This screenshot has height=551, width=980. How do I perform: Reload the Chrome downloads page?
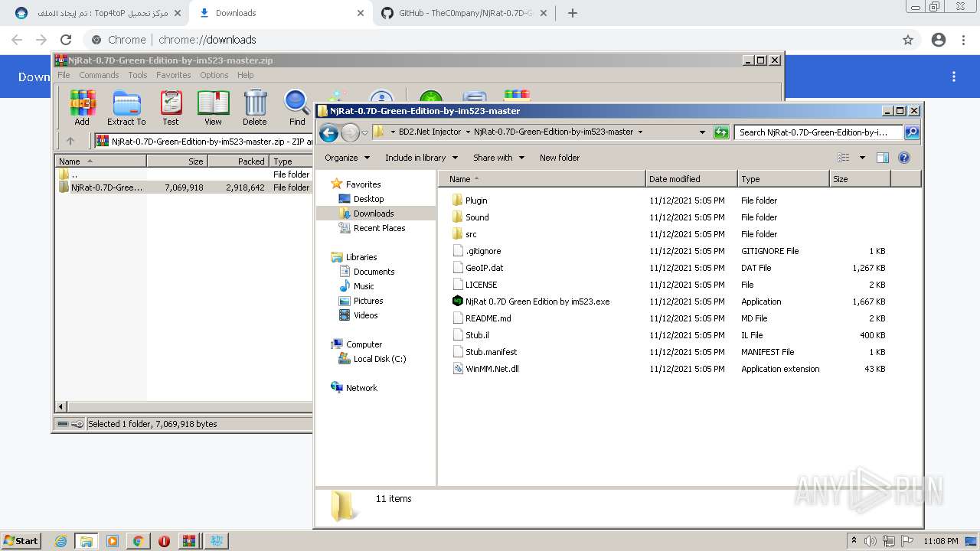pyautogui.click(x=66, y=40)
